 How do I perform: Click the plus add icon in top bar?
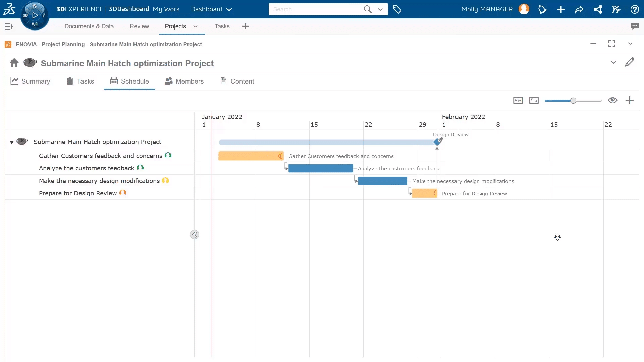561,9
